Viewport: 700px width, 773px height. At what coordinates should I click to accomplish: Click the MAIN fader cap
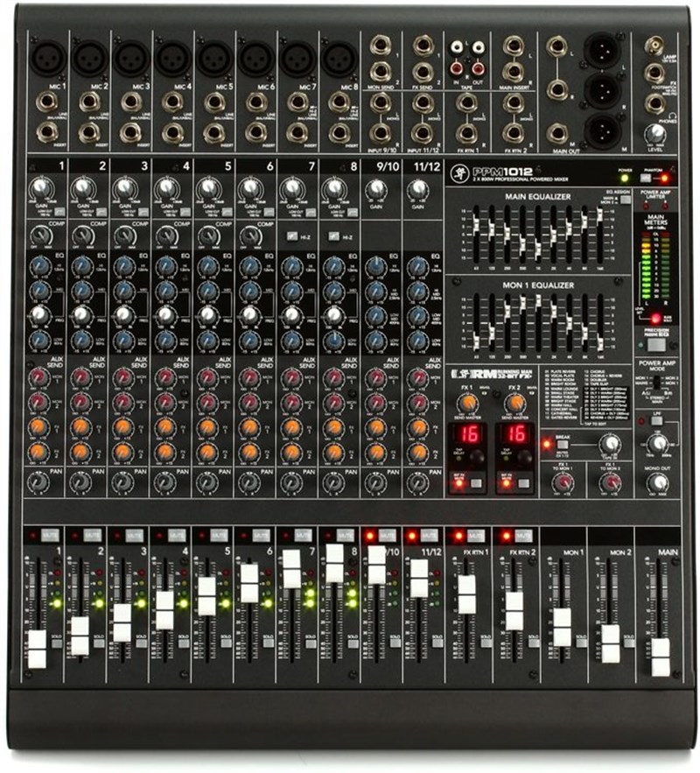click(661, 657)
